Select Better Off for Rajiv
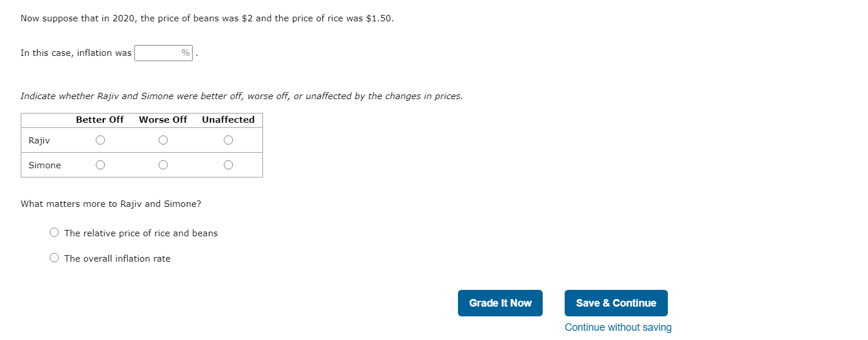 coord(100,139)
